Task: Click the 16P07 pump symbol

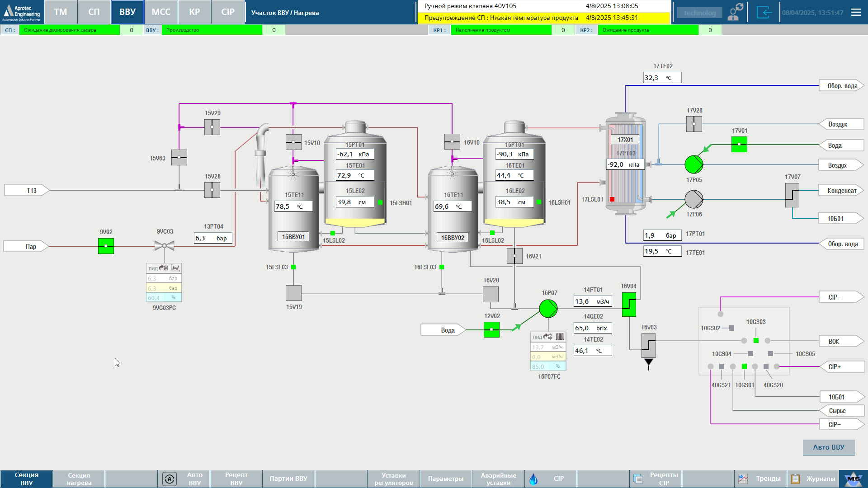Action: tap(548, 309)
